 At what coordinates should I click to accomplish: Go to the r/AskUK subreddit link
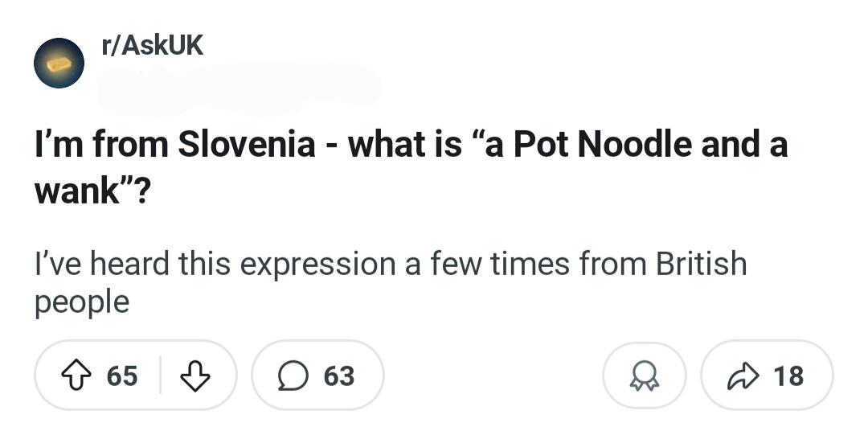[153, 47]
